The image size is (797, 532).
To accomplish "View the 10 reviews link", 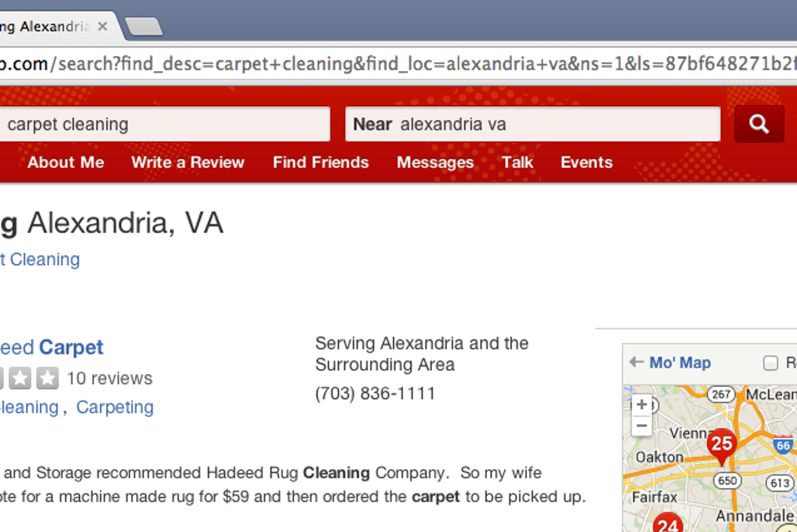I will (x=110, y=378).
